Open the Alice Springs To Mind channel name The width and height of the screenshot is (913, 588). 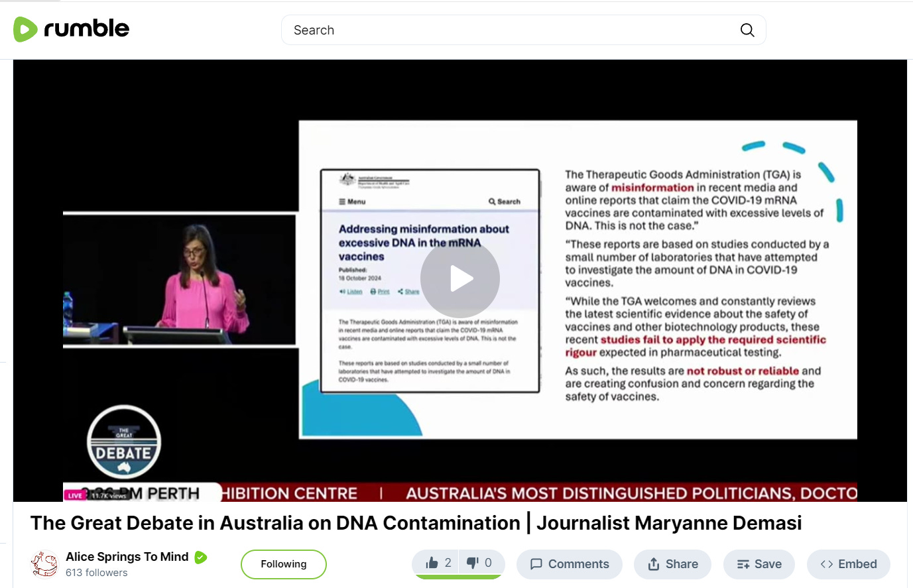(x=127, y=557)
